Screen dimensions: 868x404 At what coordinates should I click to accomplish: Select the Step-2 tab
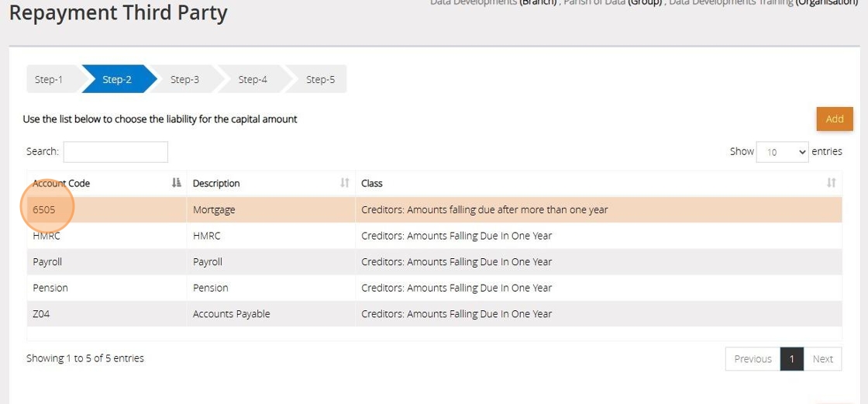(117, 79)
